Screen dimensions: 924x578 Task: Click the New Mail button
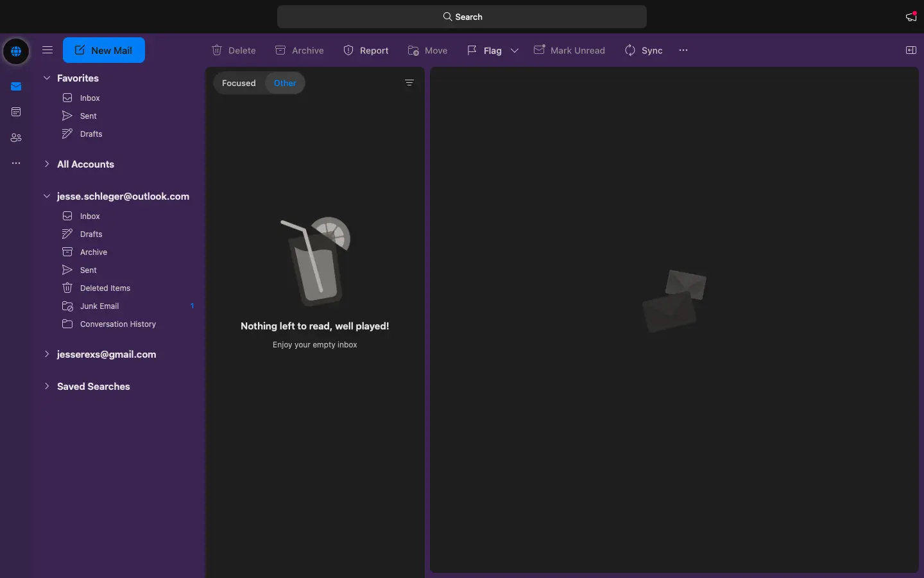coord(104,50)
